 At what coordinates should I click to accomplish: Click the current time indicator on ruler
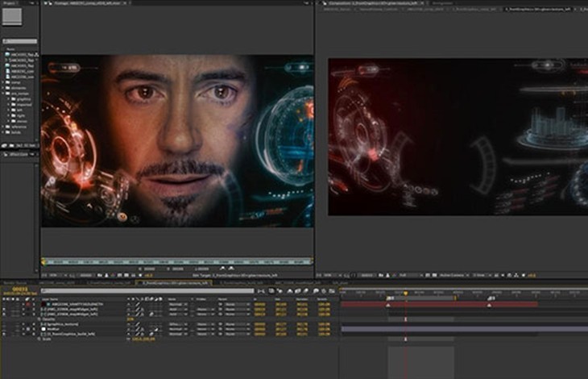pos(405,293)
